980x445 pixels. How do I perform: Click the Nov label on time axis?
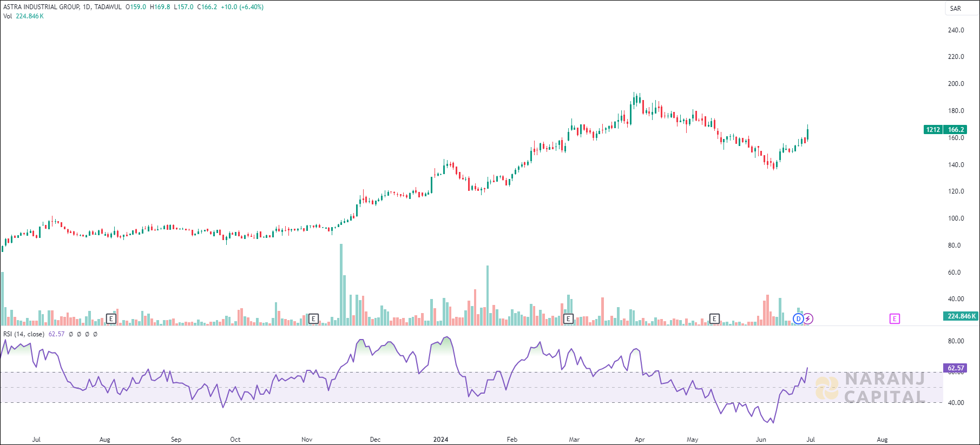pos(307,440)
